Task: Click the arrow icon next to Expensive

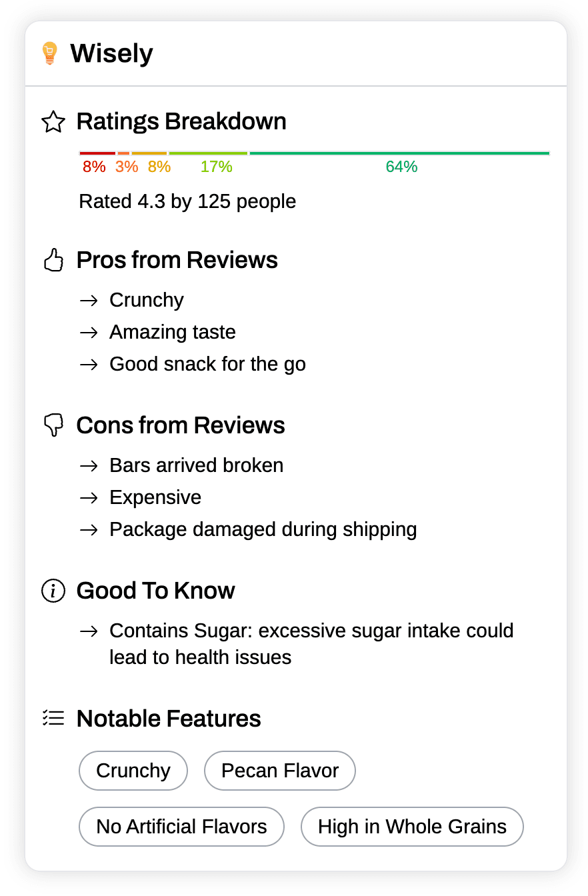Action: pos(89,498)
